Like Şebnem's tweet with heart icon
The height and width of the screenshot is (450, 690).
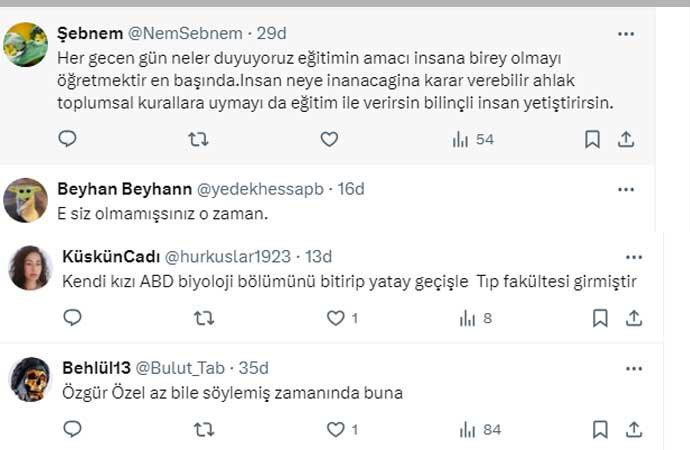(329, 140)
